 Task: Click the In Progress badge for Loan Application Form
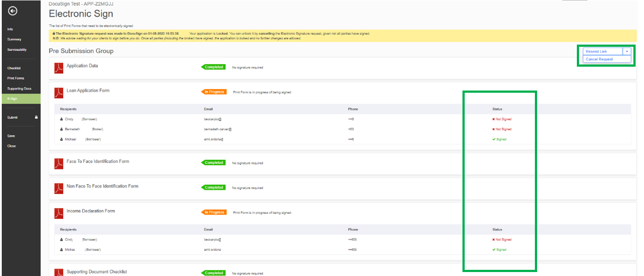click(x=214, y=92)
